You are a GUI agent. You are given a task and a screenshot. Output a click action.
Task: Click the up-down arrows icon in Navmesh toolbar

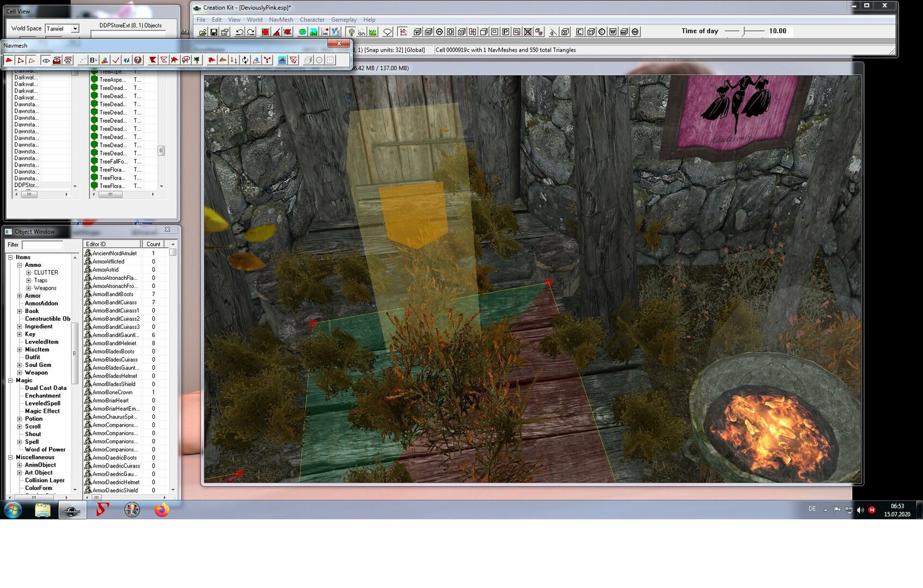(x=234, y=60)
